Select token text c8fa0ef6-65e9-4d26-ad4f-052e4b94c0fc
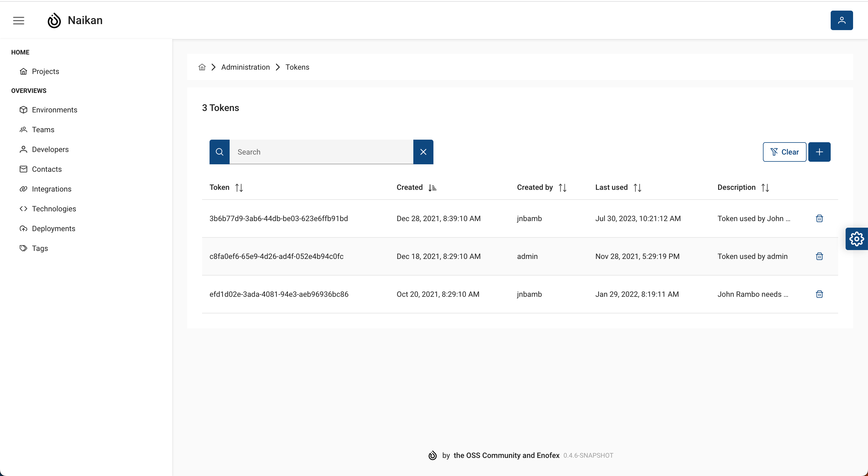868x476 pixels. coord(276,256)
